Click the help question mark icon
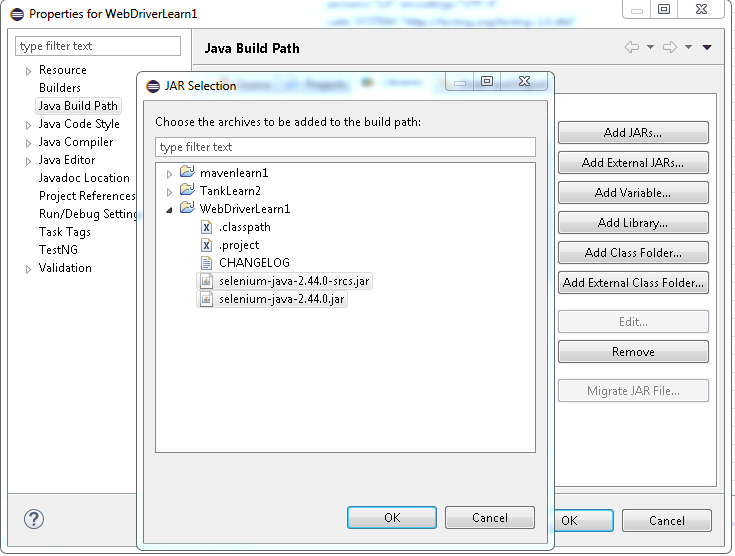 pos(34,519)
